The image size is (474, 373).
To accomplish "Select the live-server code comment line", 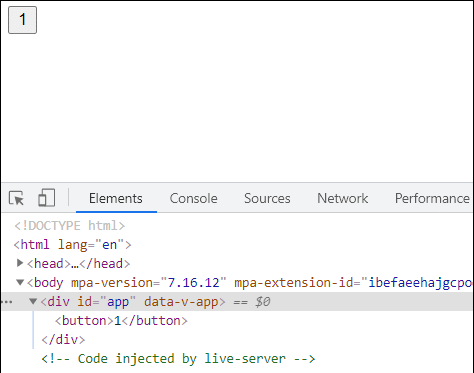I will 178,359.
